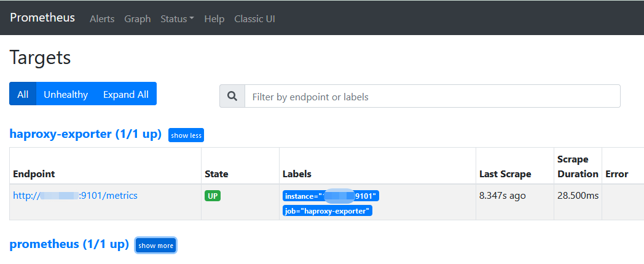This screenshot has width=644, height=264.
Task: Open the Help link
Action: coord(214,19)
